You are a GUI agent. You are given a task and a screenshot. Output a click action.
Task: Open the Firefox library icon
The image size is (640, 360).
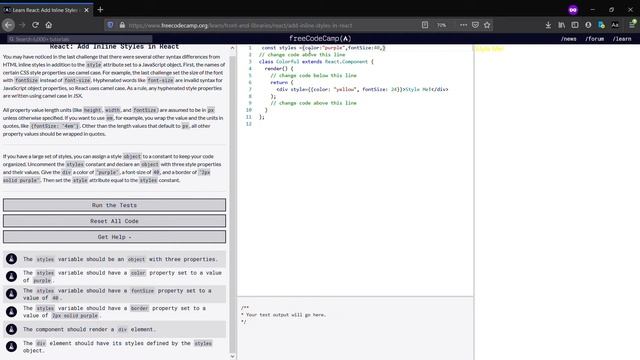pyautogui.click(x=562, y=25)
